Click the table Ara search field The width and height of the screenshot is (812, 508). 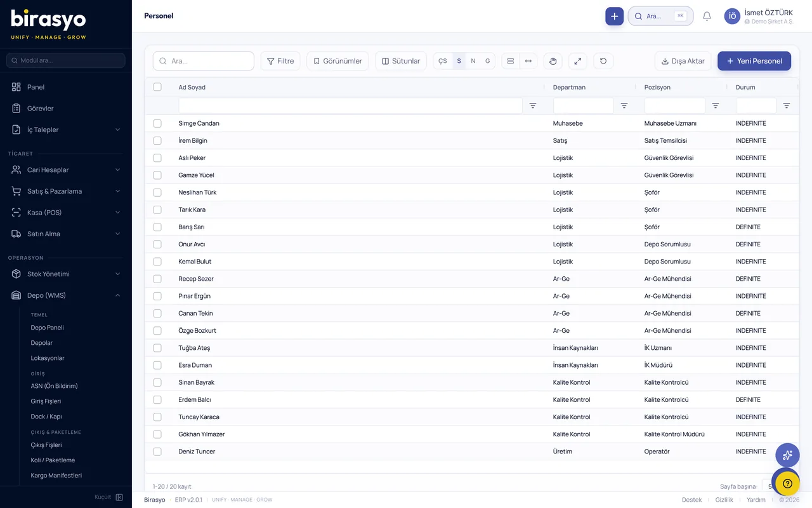[x=204, y=61]
